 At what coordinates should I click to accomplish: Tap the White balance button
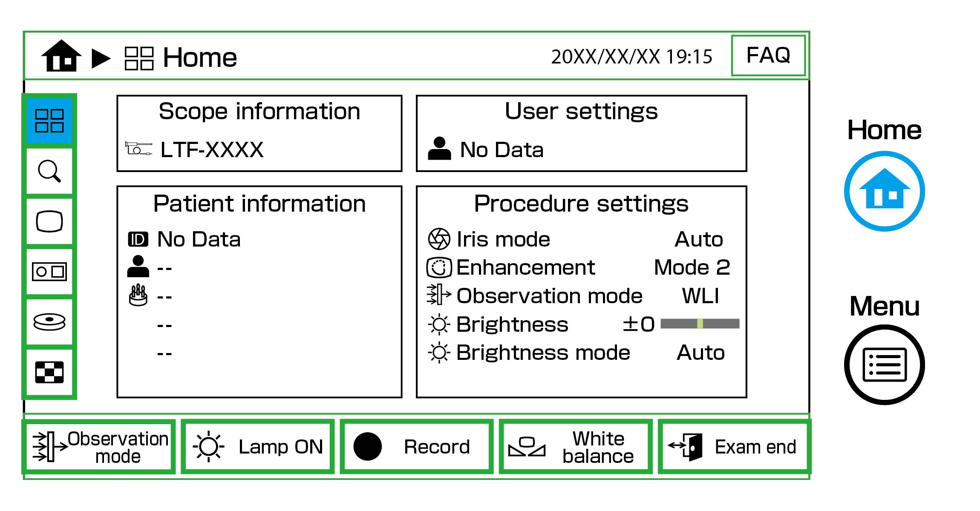[x=575, y=447]
